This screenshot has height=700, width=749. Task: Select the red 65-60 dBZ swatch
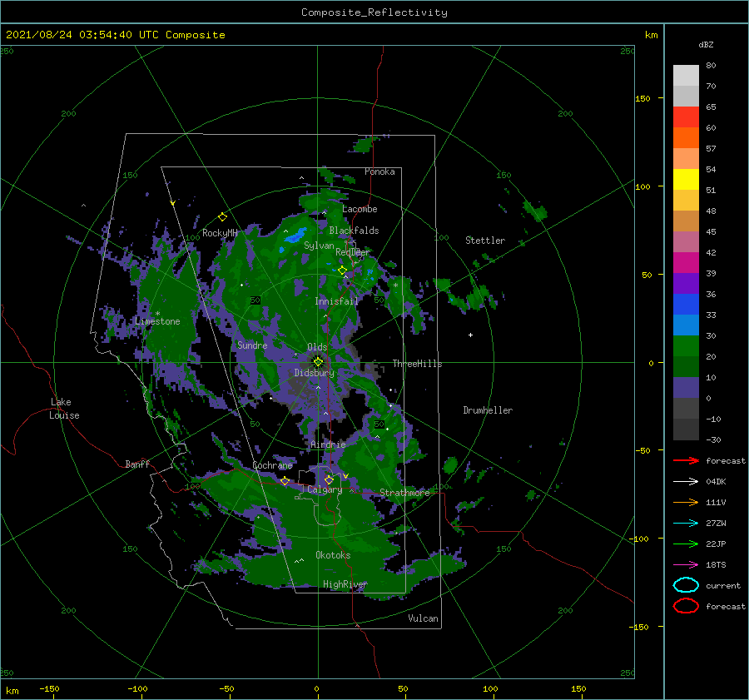coord(686,117)
